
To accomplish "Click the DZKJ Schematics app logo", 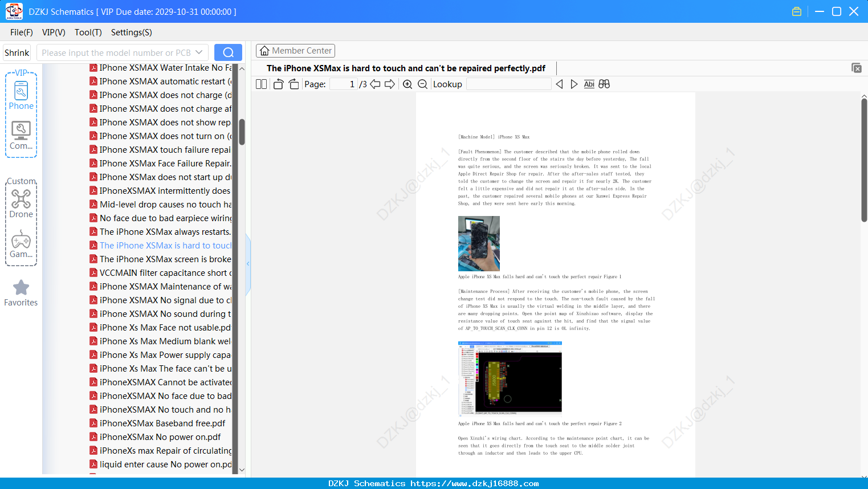I will point(14,11).
